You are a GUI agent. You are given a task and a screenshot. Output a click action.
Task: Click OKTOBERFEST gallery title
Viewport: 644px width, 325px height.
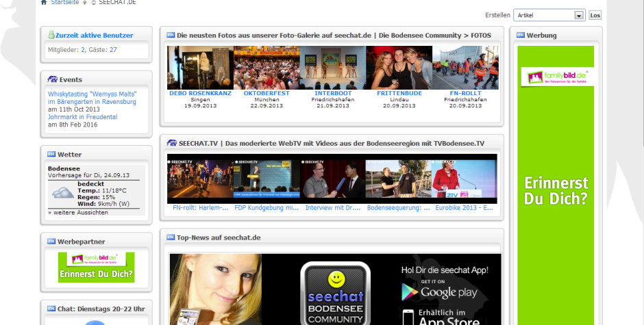coord(267,93)
